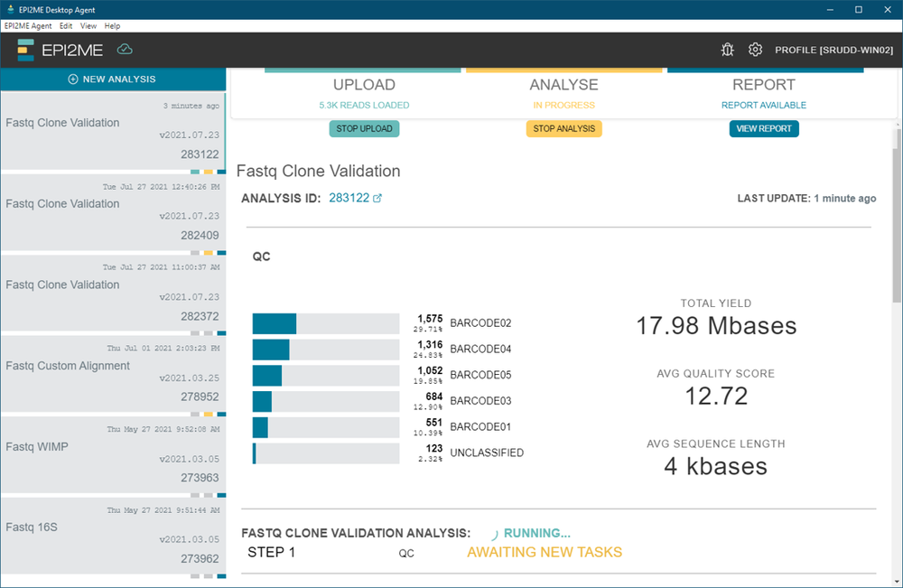Click the View Report button

click(x=764, y=128)
